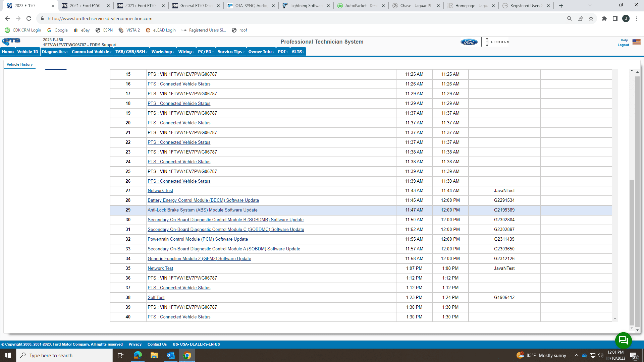Click the Vehicle ID tab
The width and height of the screenshot is (644, 362).
(28, 52)
